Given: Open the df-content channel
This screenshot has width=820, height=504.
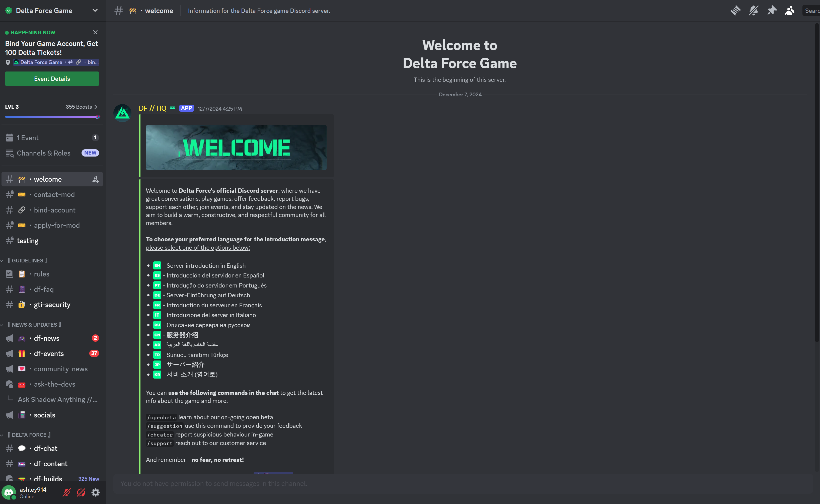Looking at the screenshot, I should 52,464.
